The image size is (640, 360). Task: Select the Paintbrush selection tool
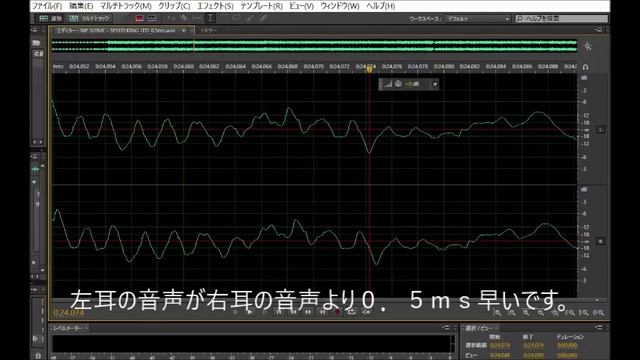point(250,18)
